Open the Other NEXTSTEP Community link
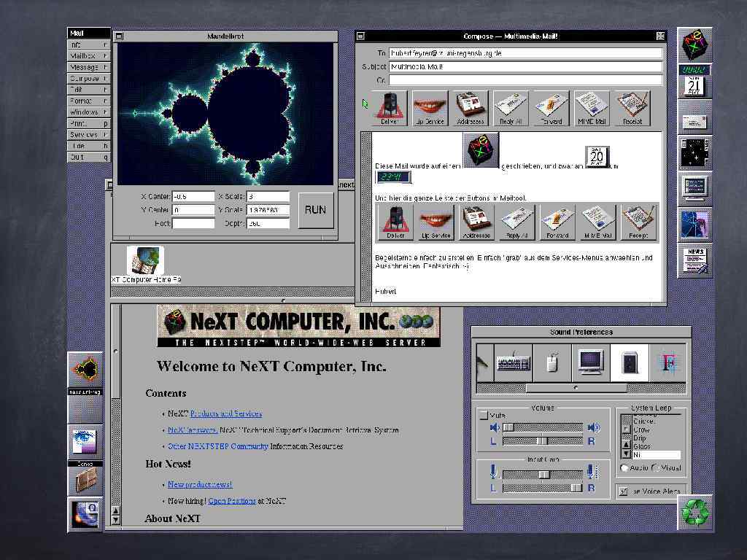Image resolution: width=747 pixels, height=560 pixels. [x=217, y=446]
